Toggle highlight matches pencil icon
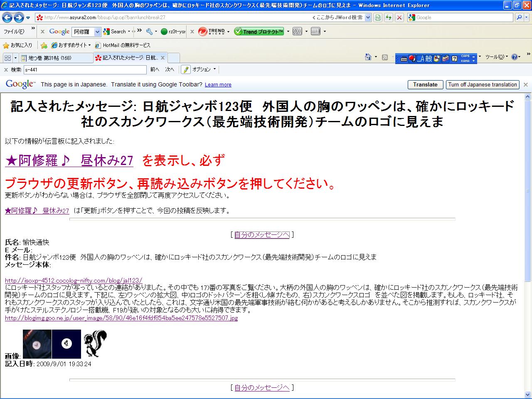 pyautogui.click(x=185, y=70)
